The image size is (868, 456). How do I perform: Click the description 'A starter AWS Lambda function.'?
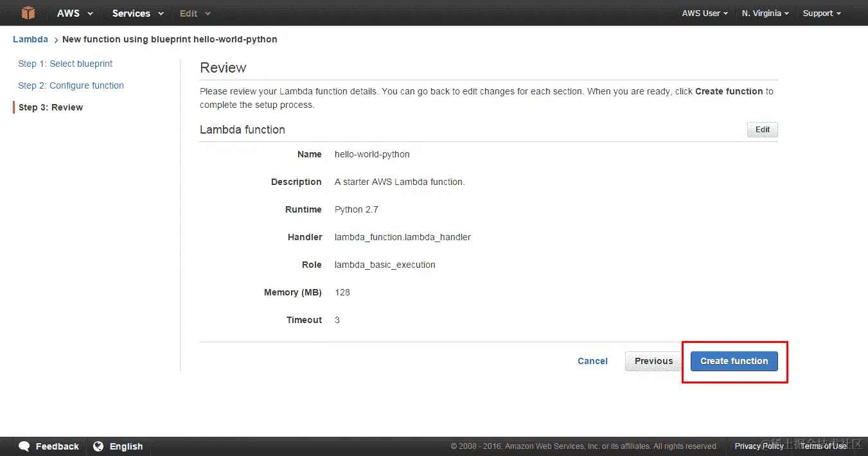[x=400, y=182]
